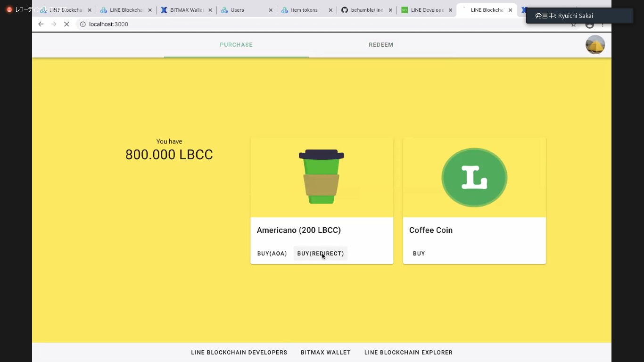Open the GitHub behumble/line tab icon

pyautogui.click(x=344, y=9)
